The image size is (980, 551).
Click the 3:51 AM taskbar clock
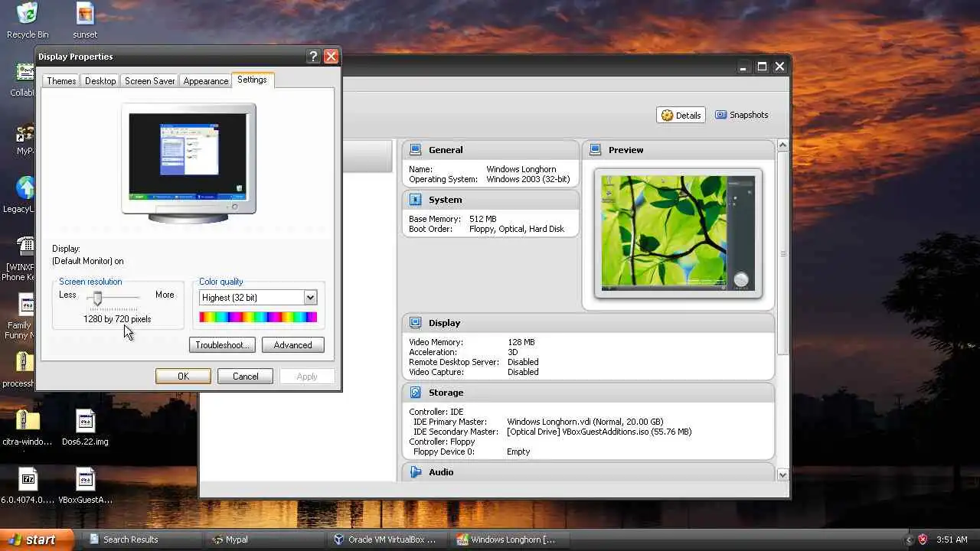coord(952,540)
